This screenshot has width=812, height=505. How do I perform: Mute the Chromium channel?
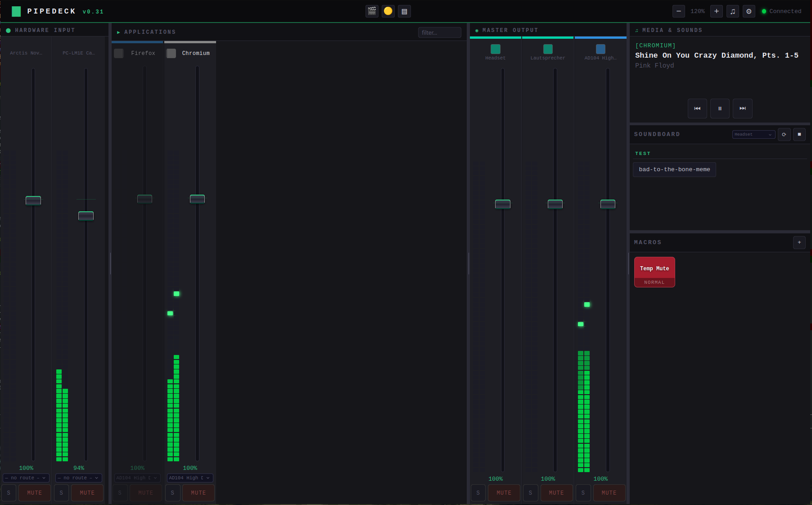click(198, 493)
